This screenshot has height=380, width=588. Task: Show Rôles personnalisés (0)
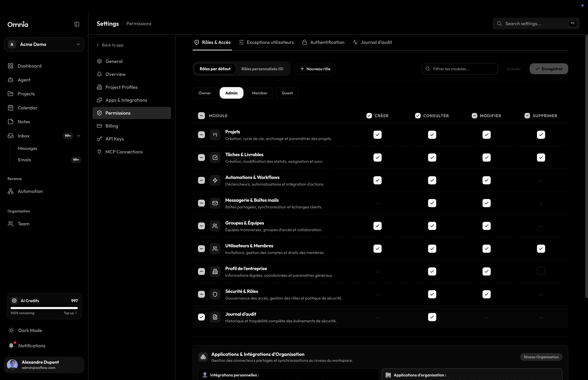pyautogui.click(x=262, y=69)
